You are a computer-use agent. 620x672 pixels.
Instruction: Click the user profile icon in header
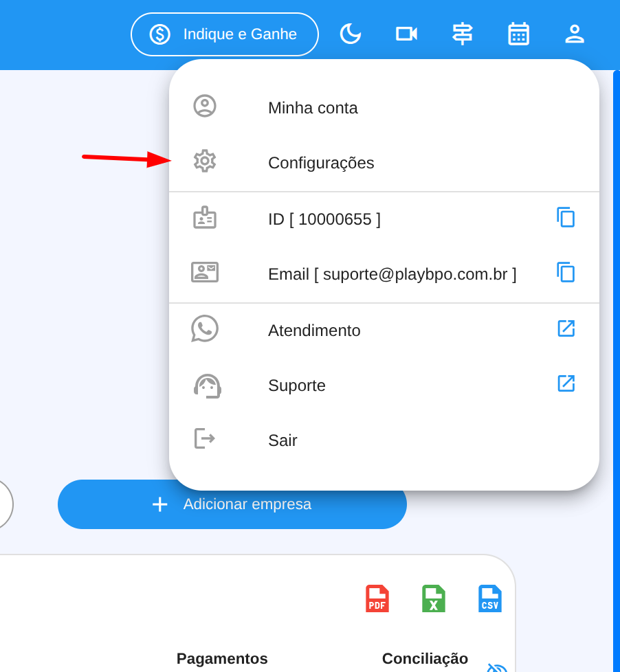575,34
